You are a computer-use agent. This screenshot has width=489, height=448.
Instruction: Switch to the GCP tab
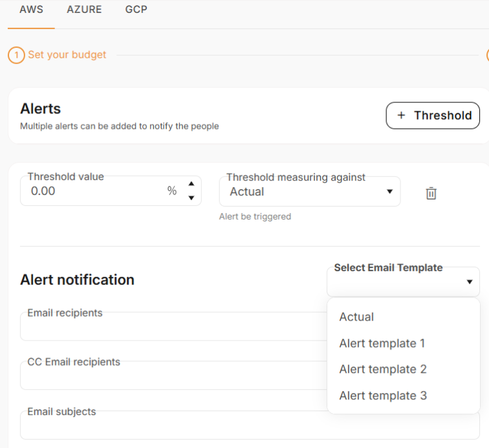pyautogui.click(x=136, y=10)
